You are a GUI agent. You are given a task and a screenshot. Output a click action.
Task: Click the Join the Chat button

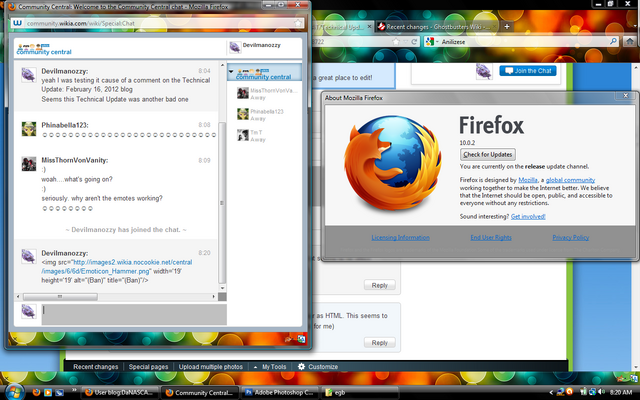528,71
